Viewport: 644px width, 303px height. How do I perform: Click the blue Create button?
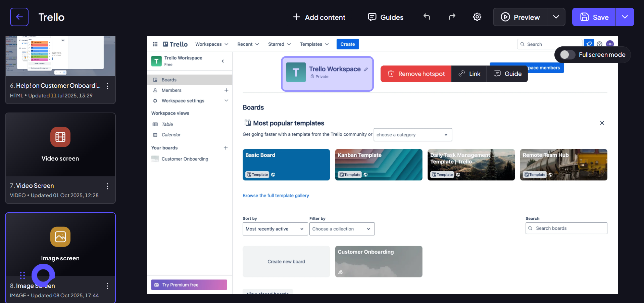point(348,44)
